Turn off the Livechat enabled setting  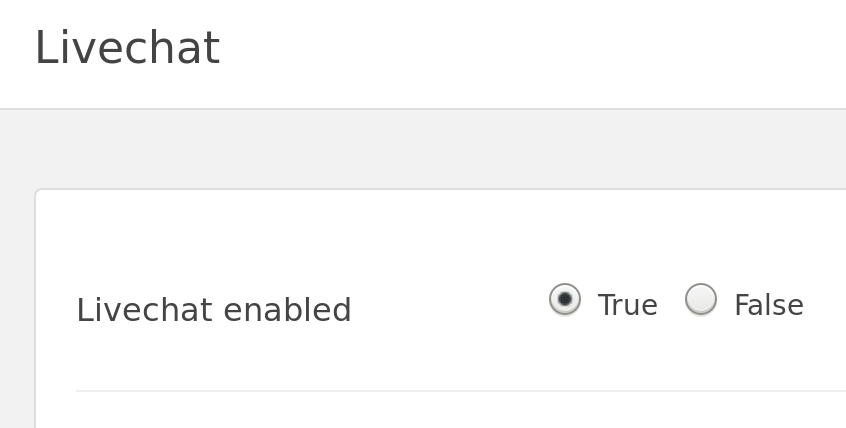(x=701, y=299)
